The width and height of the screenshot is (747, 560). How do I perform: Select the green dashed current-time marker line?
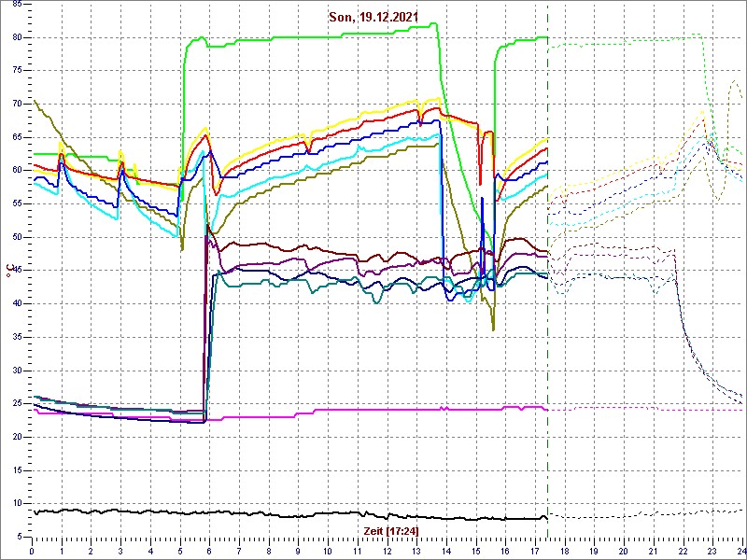[547, 280]
